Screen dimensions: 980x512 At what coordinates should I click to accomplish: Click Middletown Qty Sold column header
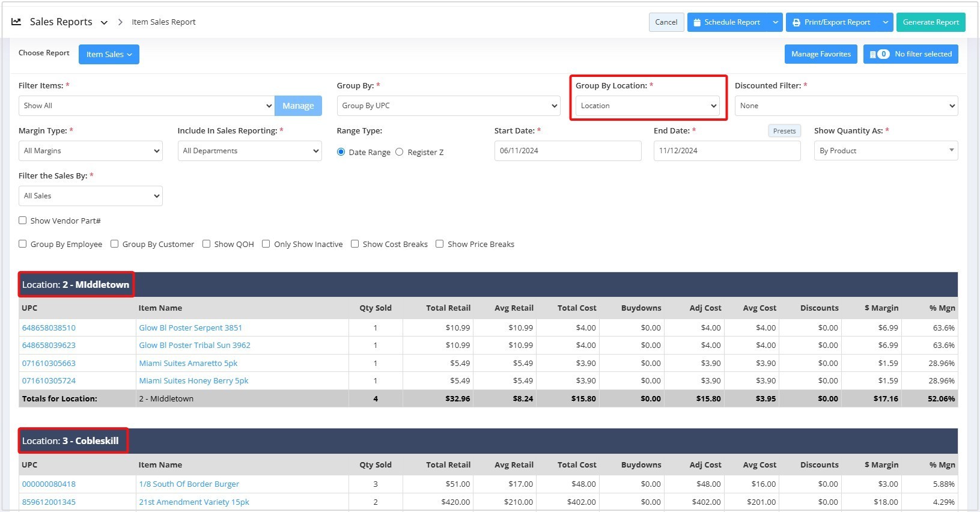(376, 308)
